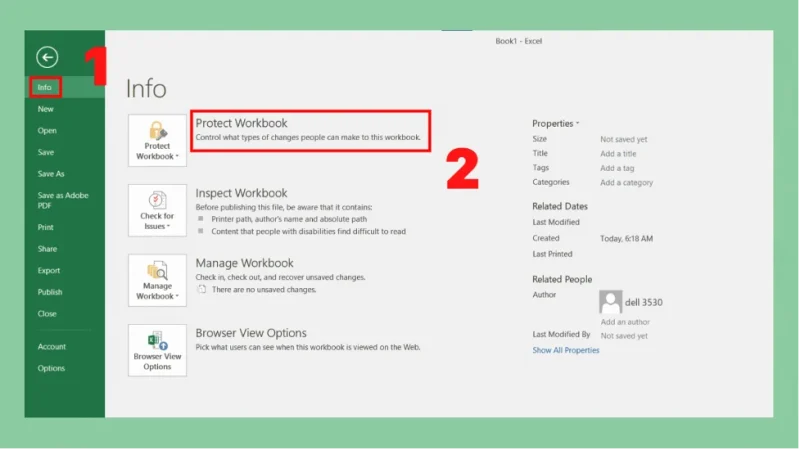The width and height of the screenshot is (800, 450).
Task: Click the Show All Properties link
Action: click(x=566, y=351)
